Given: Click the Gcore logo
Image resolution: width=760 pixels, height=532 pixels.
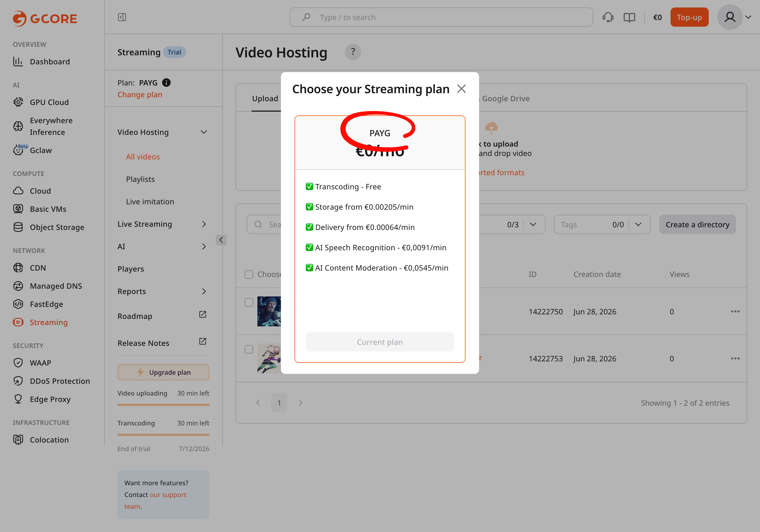Looking at the screenshot, I should pos(45,18).
